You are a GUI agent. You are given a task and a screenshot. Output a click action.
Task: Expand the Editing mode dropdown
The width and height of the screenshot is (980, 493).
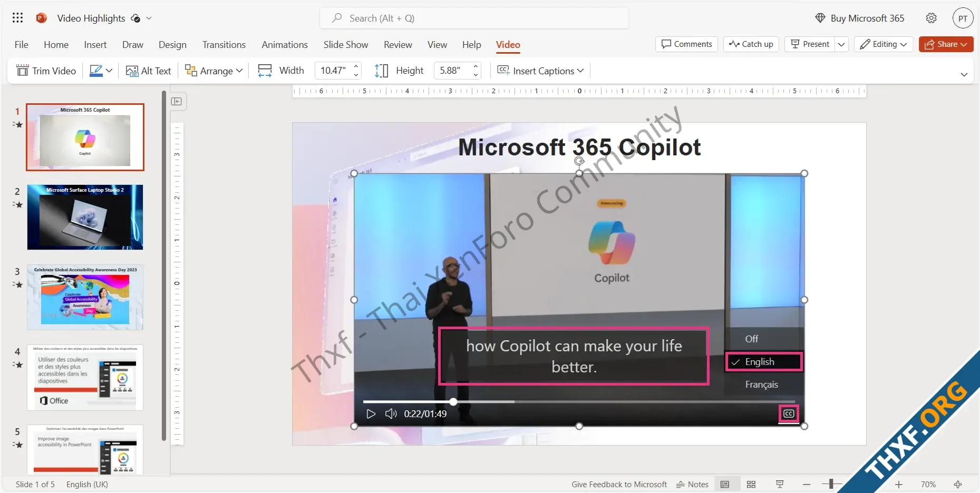pyautogui.click(x=884, y=44)
